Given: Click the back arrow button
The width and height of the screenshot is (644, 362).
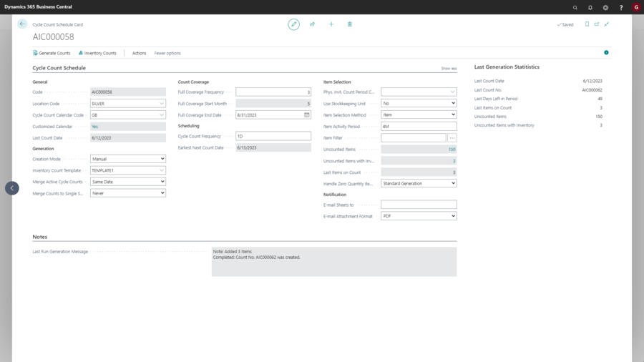Looking at the screenshot, I should (x=22, y=24).
